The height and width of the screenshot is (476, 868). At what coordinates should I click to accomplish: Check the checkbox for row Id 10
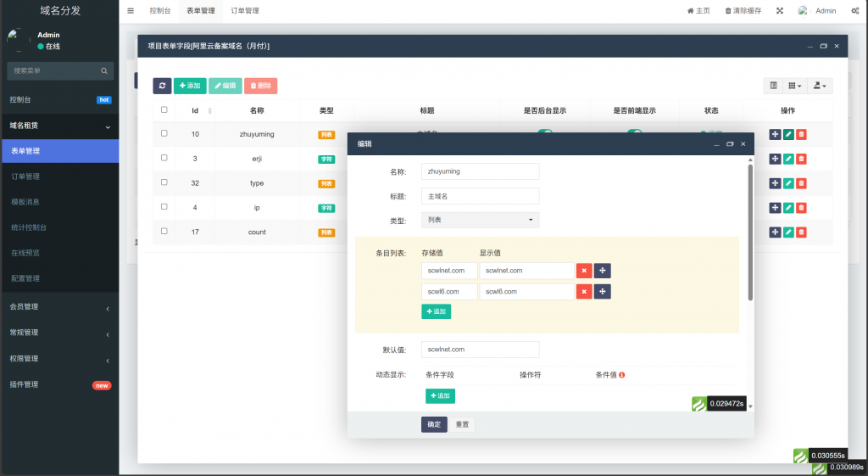tap(164, 133)
